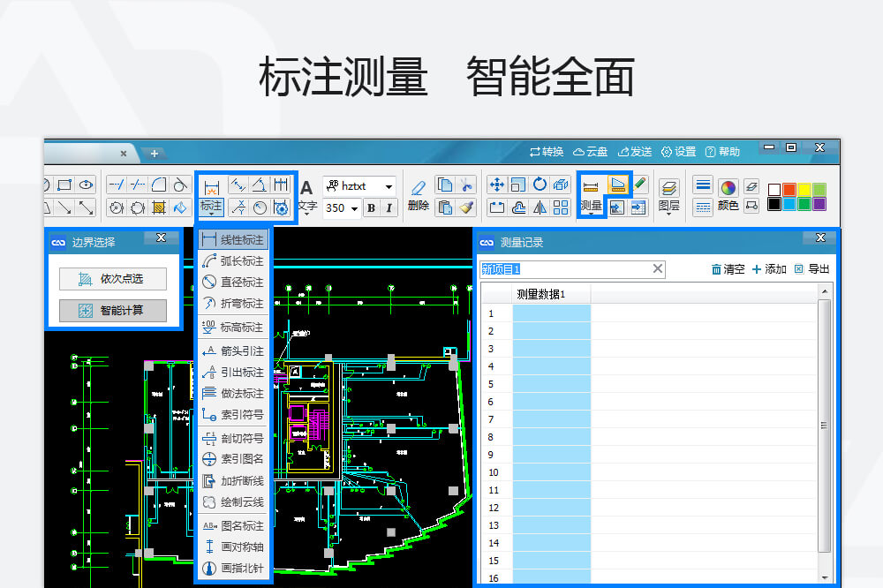Image resolution: width=883 pixels, height=588 pixels.
Task: Choose 索引符号 from annotation menu
Action: click(x=233, y=415)
